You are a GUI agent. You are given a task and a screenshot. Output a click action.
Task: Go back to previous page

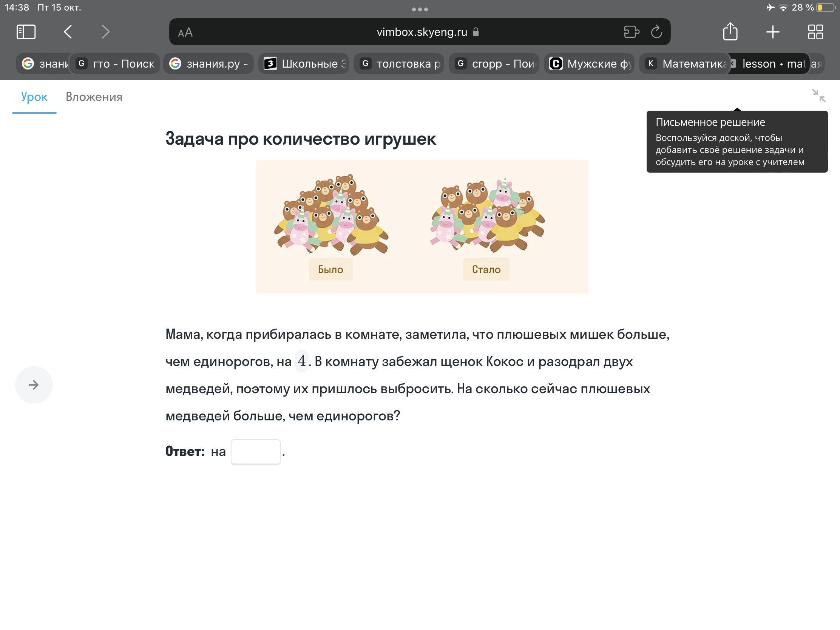coord(68,32)
